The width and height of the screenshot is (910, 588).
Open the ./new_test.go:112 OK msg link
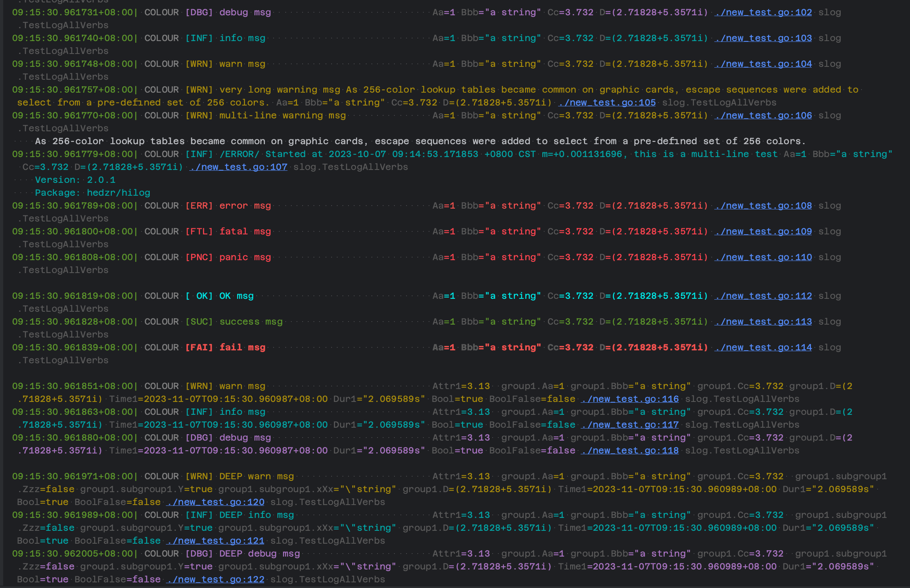pyautogui.click(x=763, y=296)
